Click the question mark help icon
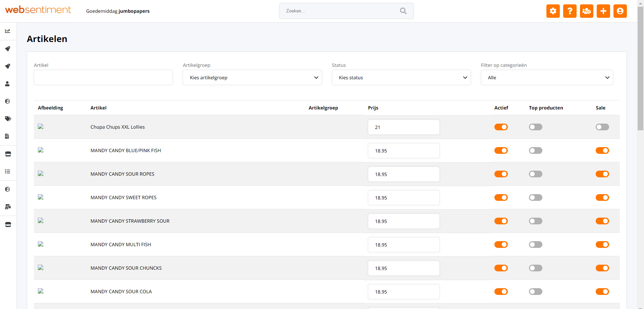The width and height of the screenshot is (644, 309). click(570, 11)
